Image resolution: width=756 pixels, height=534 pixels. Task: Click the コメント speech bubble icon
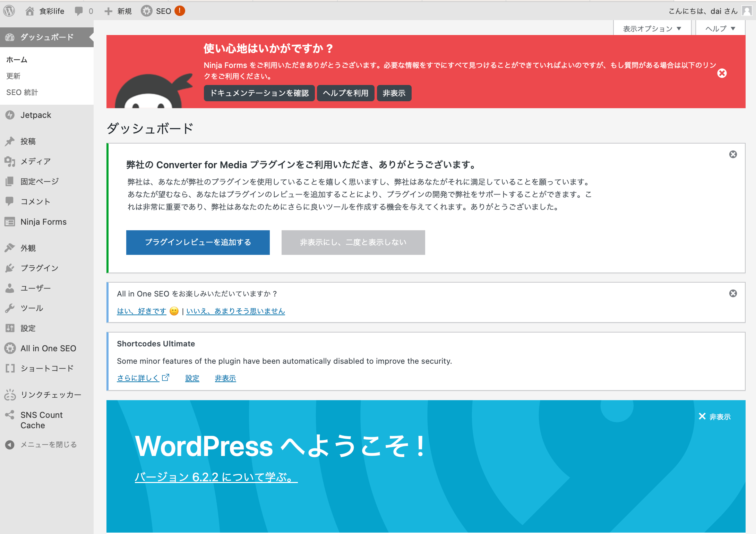click(x=10, y=201)
